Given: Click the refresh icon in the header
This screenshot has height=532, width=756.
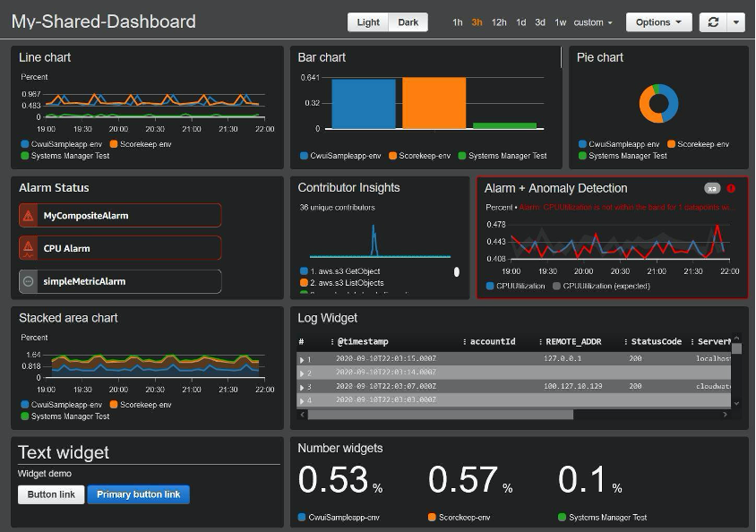Looking at the screenshot, I should tap(711, 21).
